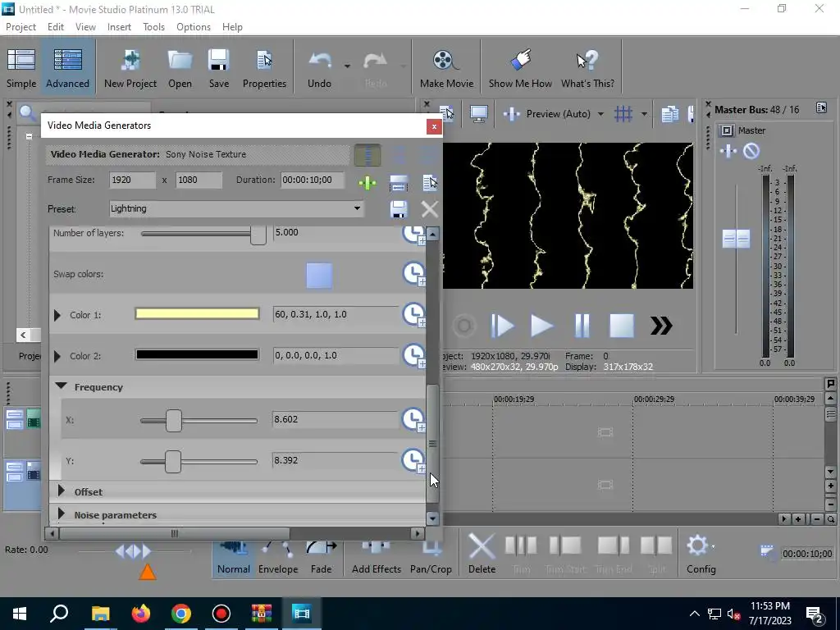This screenshot has width=840, height=630.
Task: Toggle animation clock for Color 1
Action: pyautogui.click(x=414, y=314)
